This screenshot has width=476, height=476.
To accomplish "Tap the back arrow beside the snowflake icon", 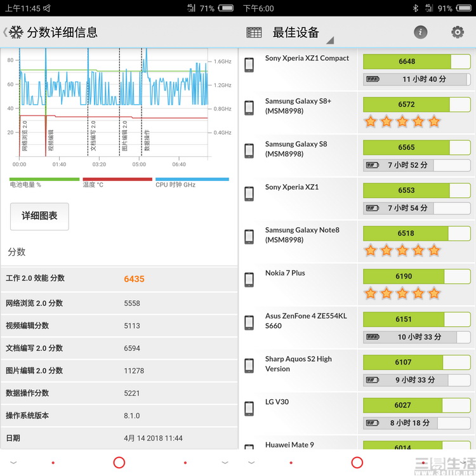I will pos(5,32).
